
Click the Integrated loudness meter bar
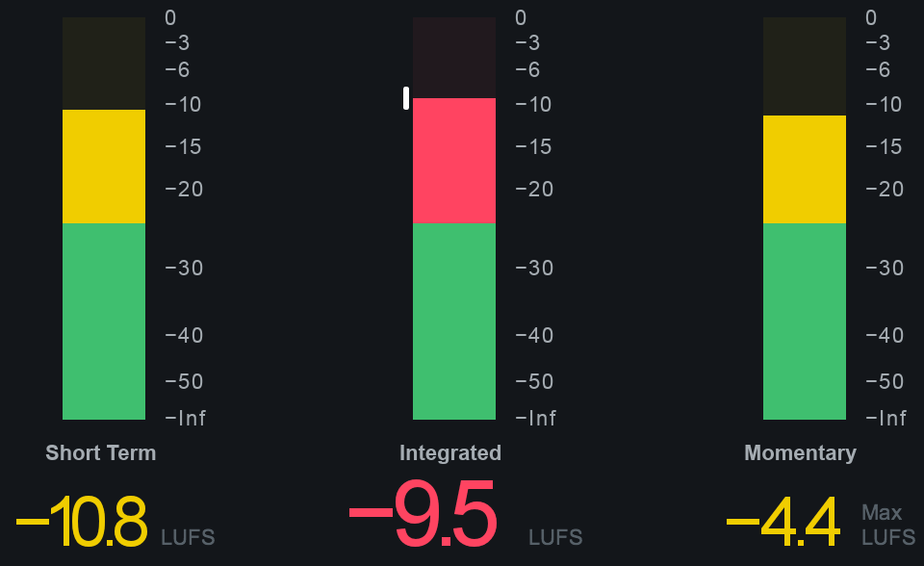(454, 219)
